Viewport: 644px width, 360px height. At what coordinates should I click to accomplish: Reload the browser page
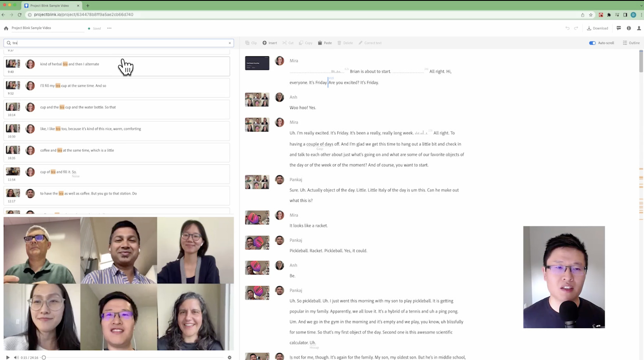(x=19, y=14)
